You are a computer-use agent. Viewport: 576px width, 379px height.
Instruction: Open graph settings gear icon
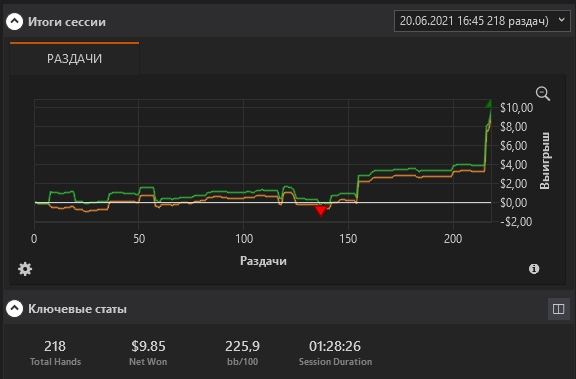point(25,269)
